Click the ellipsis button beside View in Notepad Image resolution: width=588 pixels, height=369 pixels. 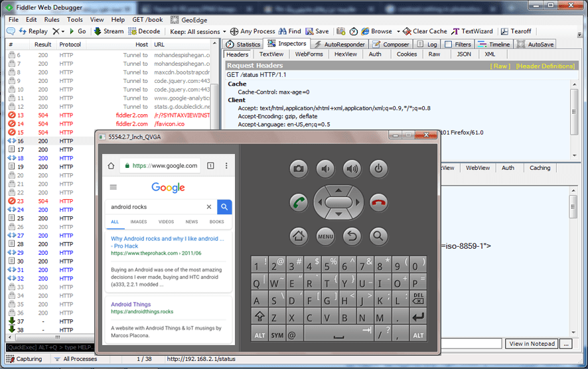click(x=566, y=344)
